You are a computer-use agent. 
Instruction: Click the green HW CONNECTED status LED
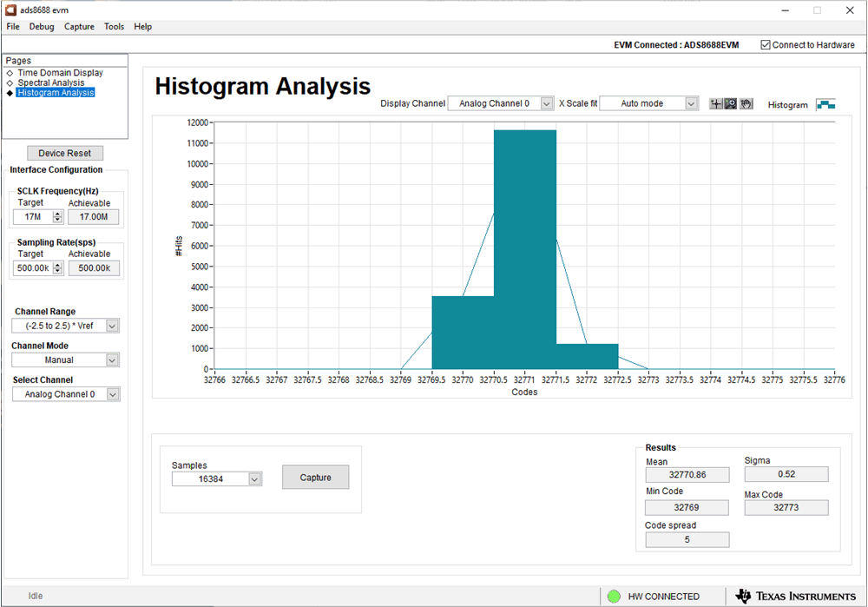[x=615, y=597]
